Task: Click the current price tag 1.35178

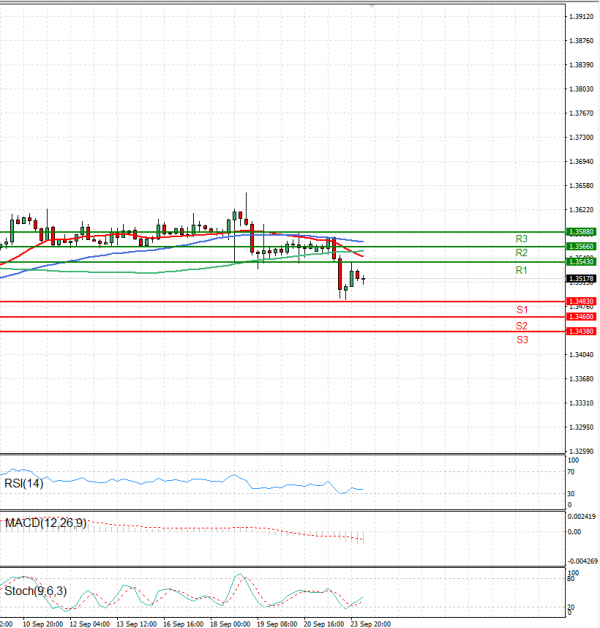Action: (x=580, y=279)
